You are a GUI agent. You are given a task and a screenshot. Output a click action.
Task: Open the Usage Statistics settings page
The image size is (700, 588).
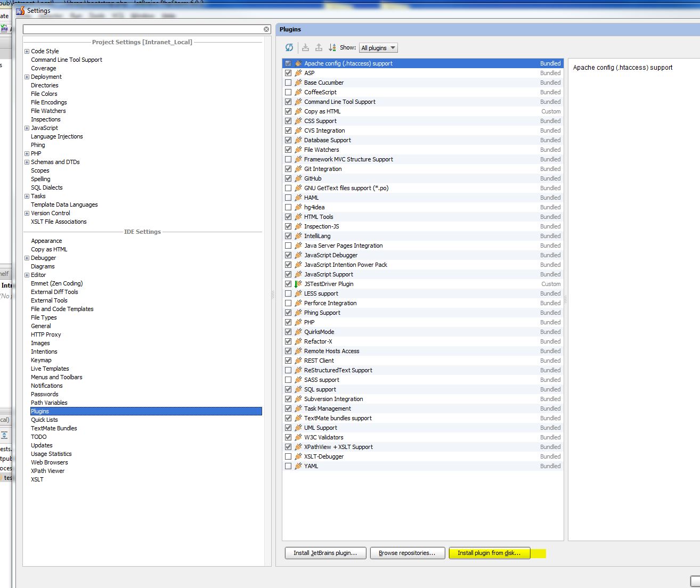click(51, 454)
